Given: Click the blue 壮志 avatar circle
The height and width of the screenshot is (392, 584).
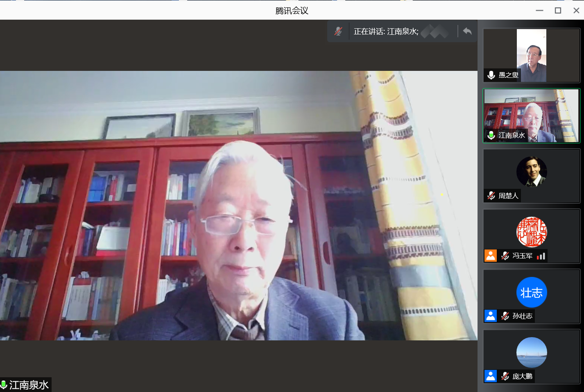Looking at the screenshot, I should tap(532, 292).
